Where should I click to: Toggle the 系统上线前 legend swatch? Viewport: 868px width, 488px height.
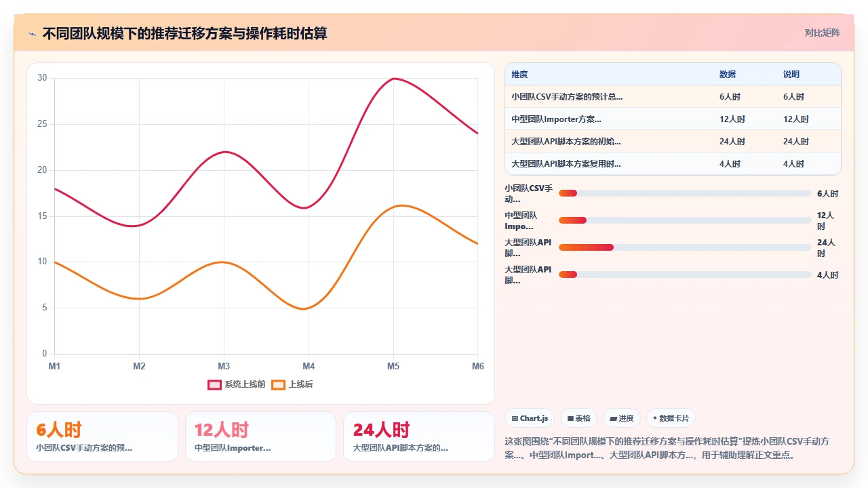[215, 384]
